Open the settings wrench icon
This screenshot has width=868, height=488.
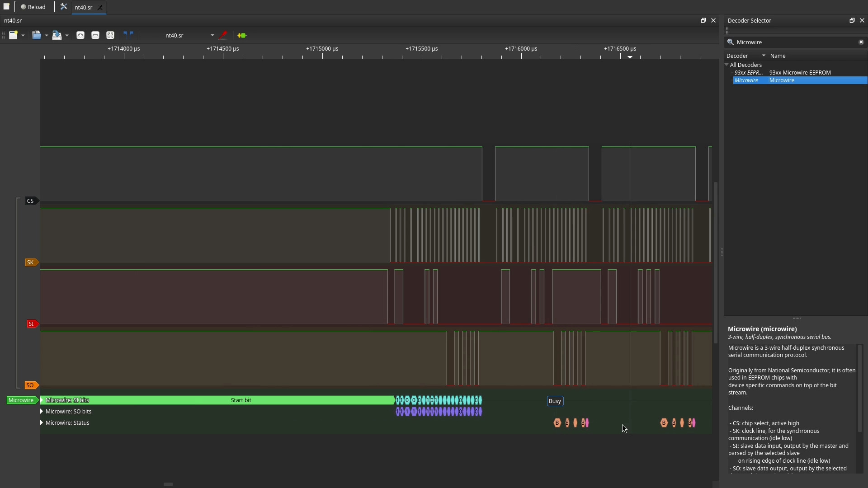click(64, 7)
